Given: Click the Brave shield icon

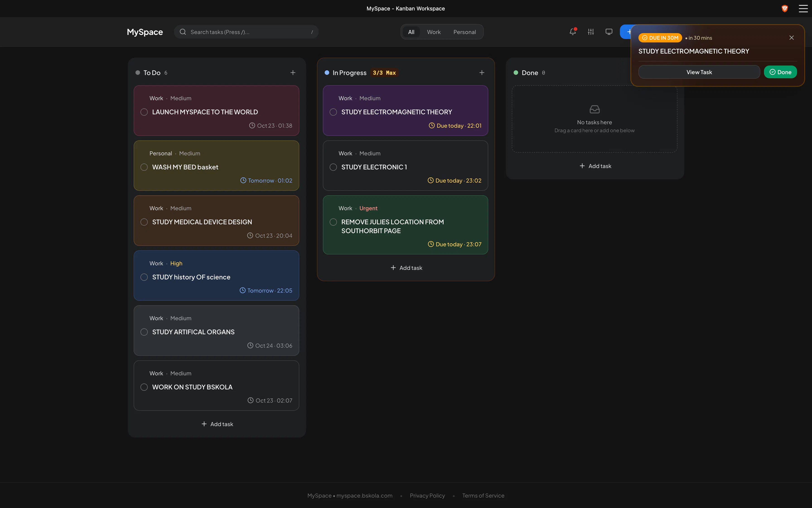Looking at the screenshot, I should click(x=785, y=8).
